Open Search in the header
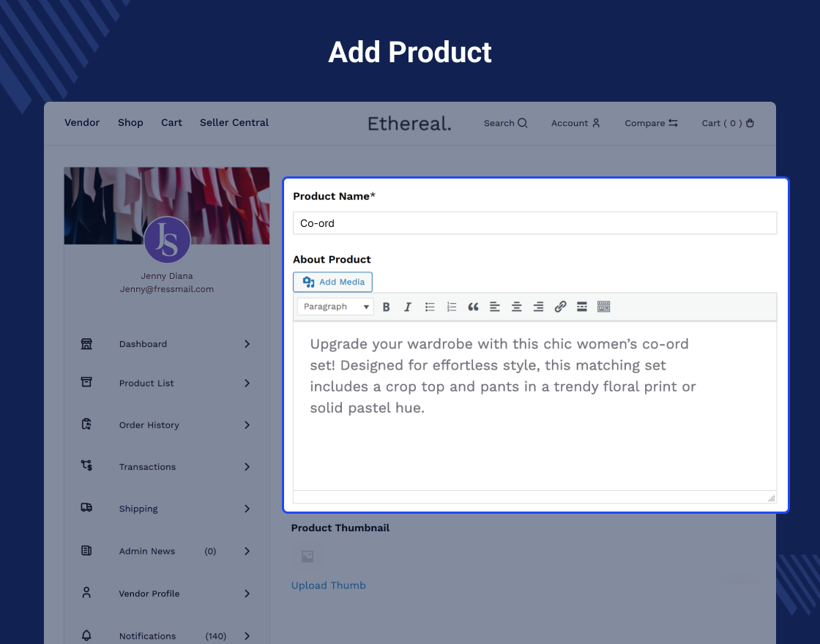The image size is (820, 644). (x=506, y=123)
